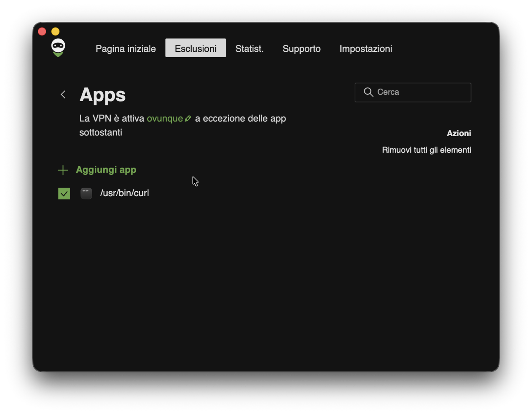Uncheck the /usr/bin/curl checkbox
This screenshot has width=532, height=415.
click(64, 193)
